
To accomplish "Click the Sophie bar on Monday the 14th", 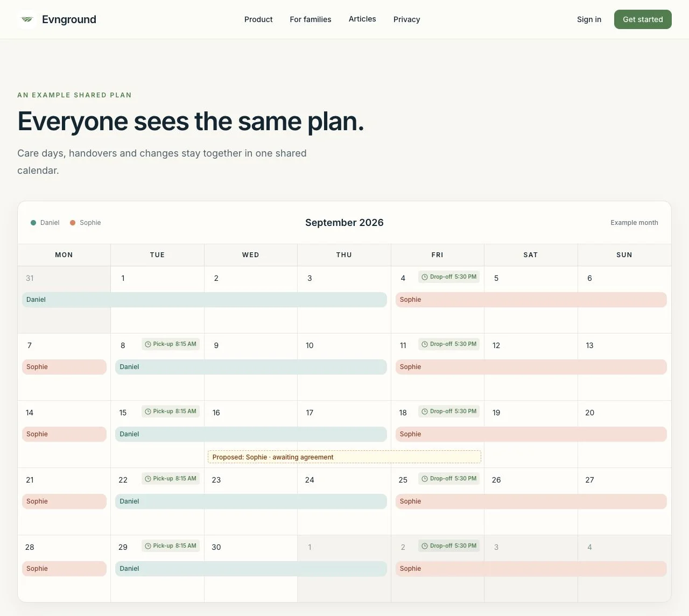I will (64, 434).
